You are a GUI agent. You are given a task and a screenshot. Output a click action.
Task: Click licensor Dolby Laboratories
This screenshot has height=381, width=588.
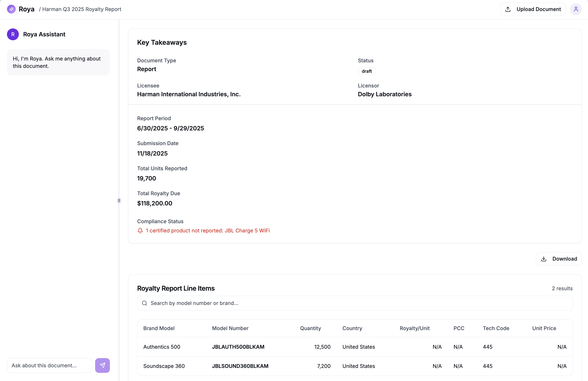coord(385,94)
